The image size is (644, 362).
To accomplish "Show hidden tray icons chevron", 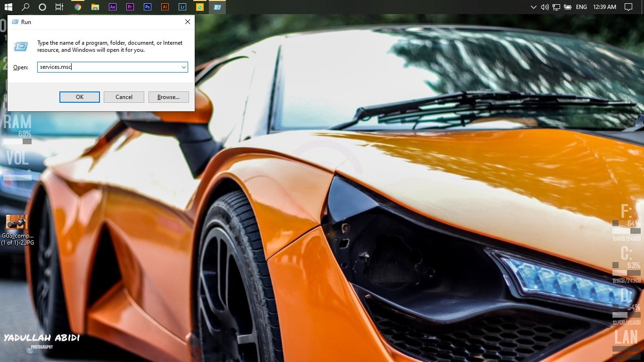I will (533, 7).
